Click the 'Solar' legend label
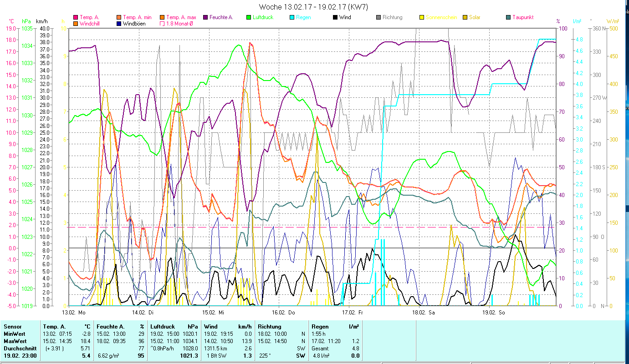 [x=475, y=18]
